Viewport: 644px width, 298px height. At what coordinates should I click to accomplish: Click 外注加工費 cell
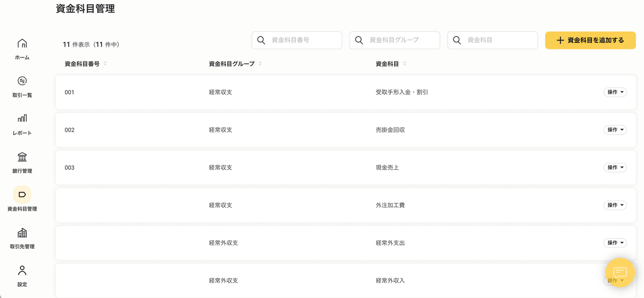390,205
